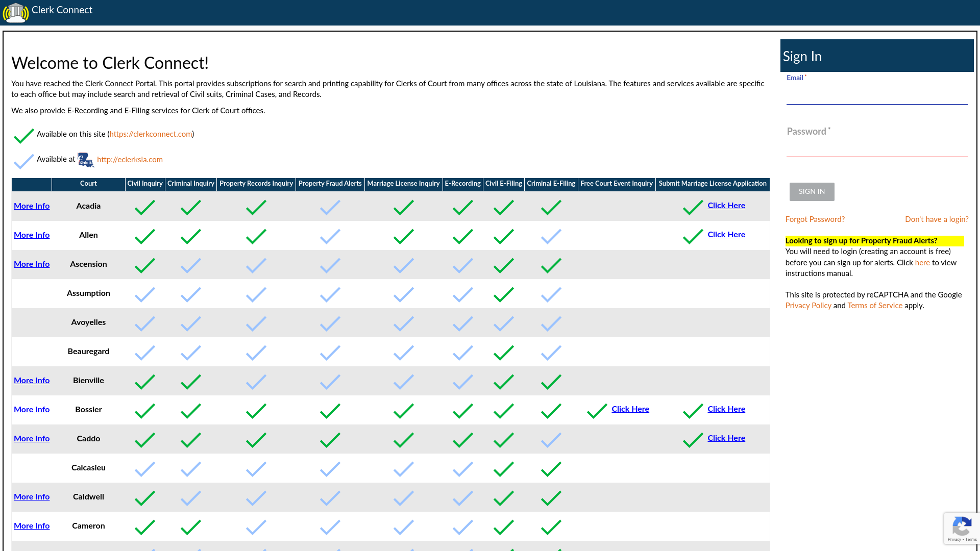Open Bossier's marriage license Click Here link

(x=726, y=409)
